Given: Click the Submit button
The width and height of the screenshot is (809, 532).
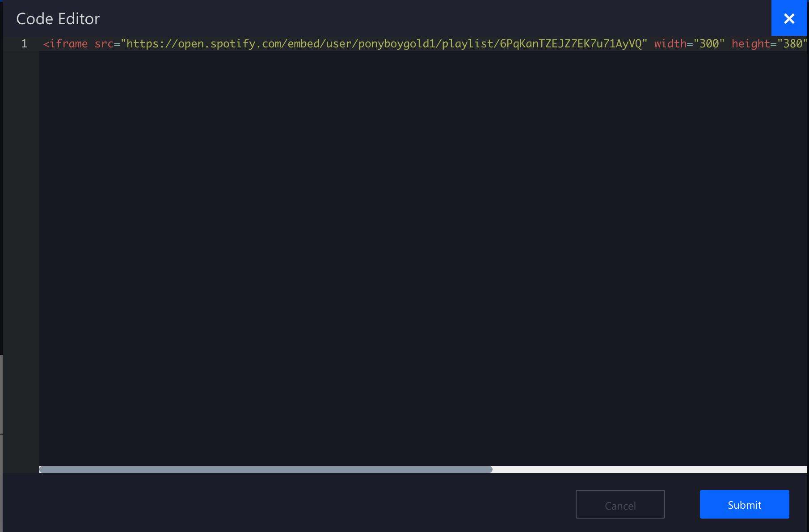Looking at the screenshot, I should click(744, 504).
